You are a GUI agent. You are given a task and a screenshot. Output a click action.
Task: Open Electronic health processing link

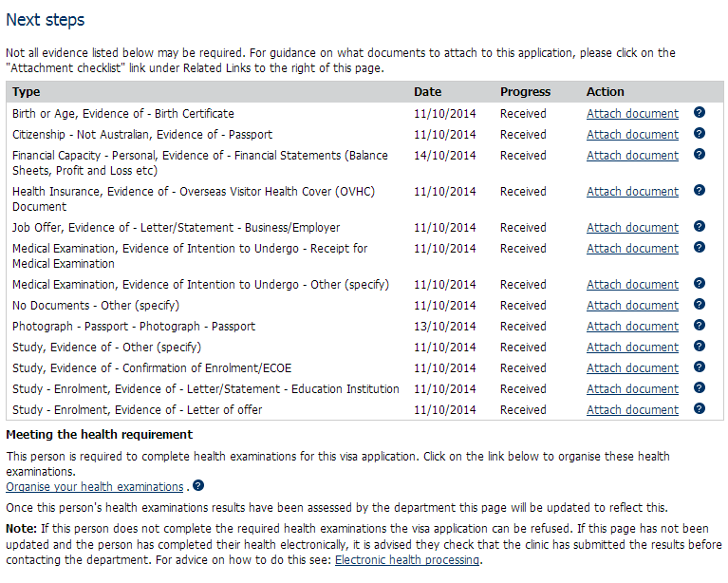coord(407,561)
